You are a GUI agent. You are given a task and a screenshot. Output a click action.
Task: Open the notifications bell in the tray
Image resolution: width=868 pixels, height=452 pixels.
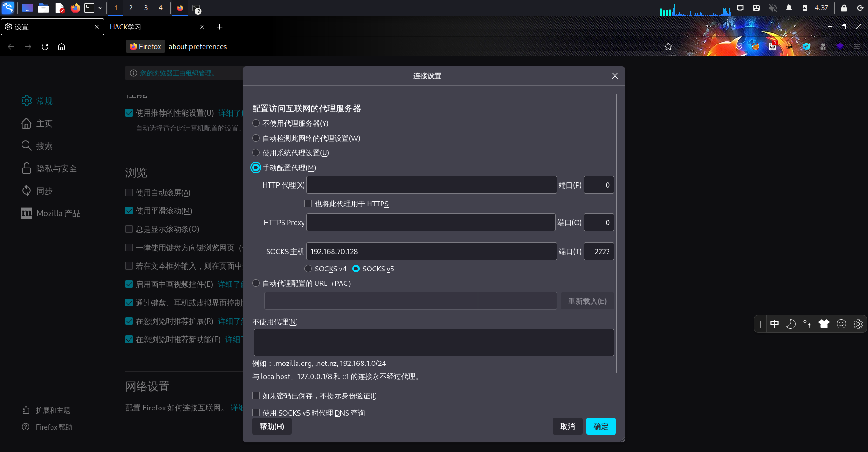click(789, 8)
